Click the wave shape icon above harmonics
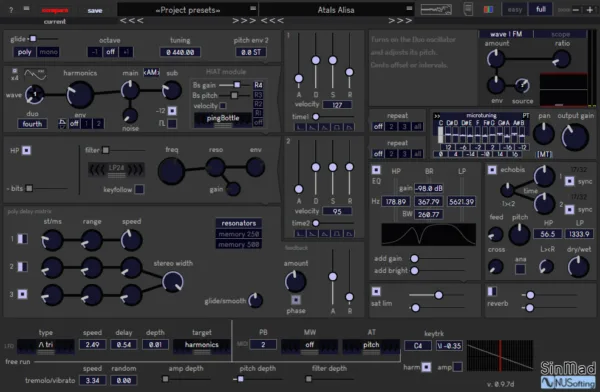Image resolution: width=600 pixels, height=392 pixels. click(x=35, y=74)
